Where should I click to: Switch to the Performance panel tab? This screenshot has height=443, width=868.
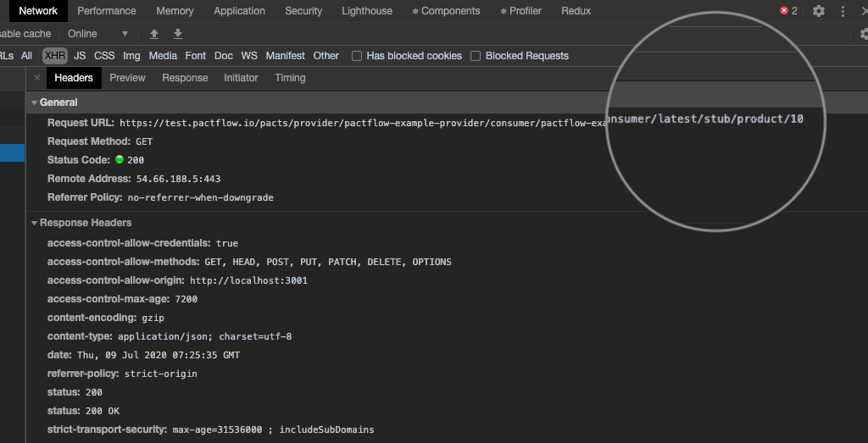(x=106, y=11)
